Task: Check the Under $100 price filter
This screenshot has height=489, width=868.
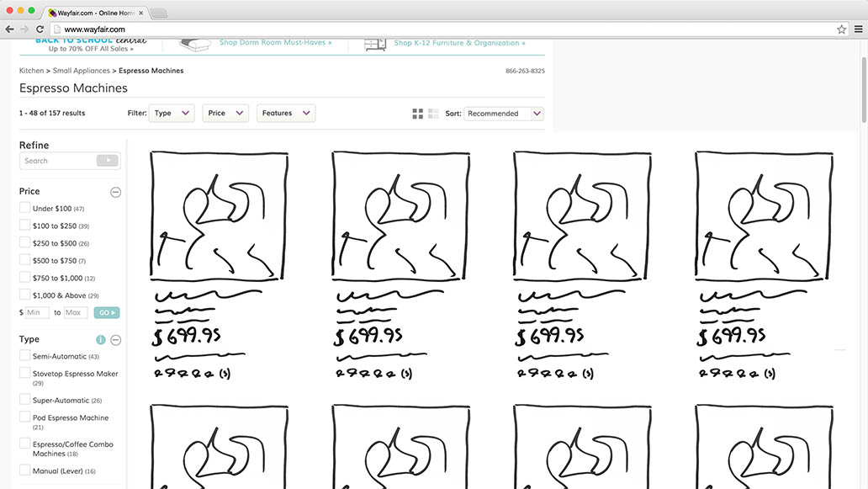Action: [25, 208]
